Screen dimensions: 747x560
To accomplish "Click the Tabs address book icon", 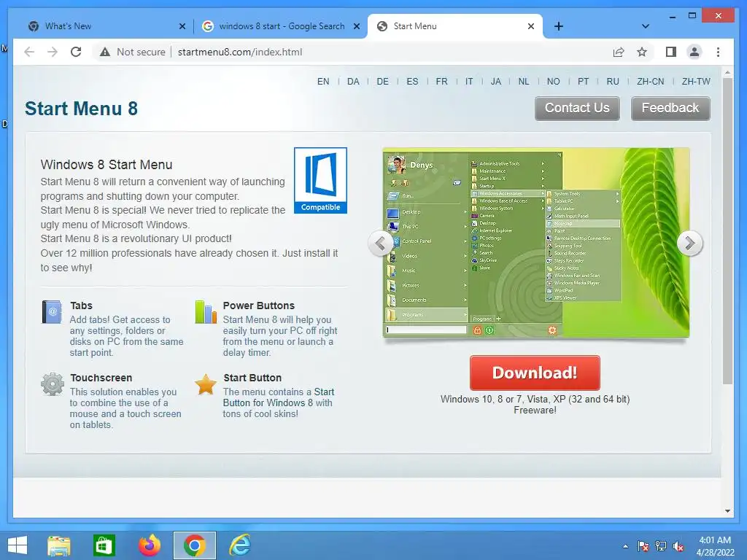I will 52,312.
